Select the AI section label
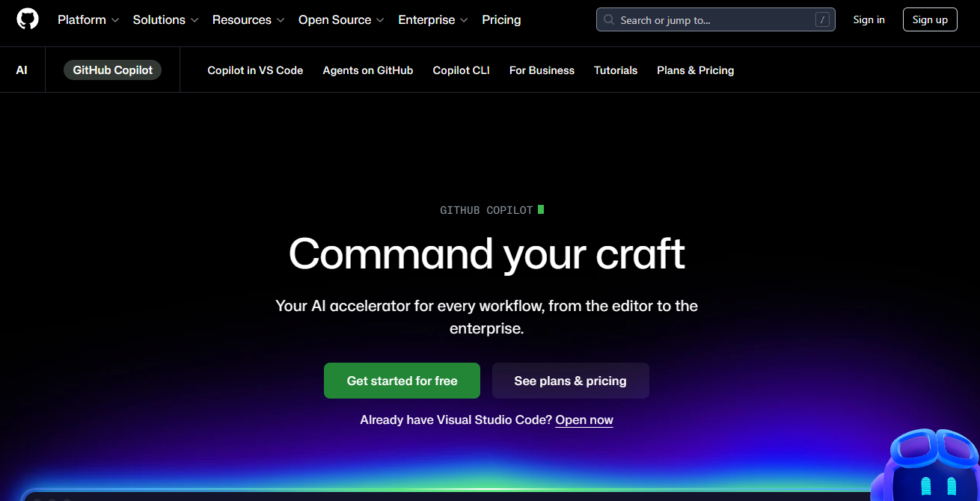 (x=22, y=70)
